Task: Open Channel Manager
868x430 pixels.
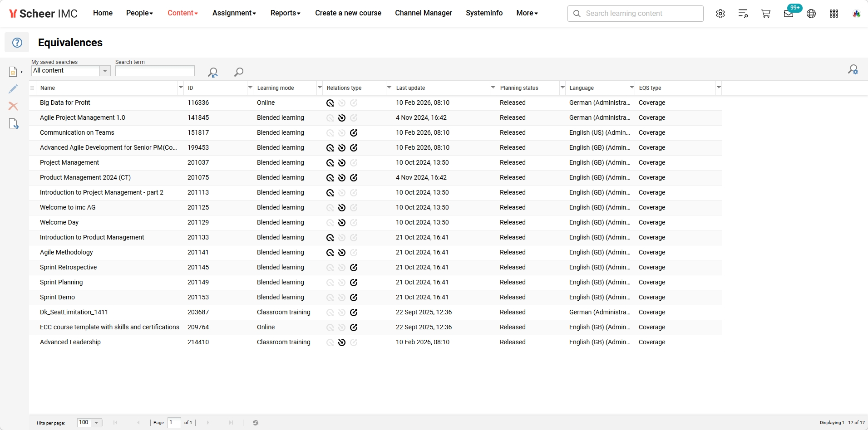Action: (x=424, y=13)
